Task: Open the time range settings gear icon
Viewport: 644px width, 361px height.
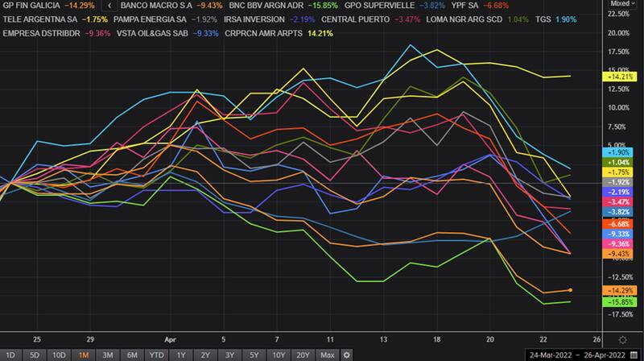Action: (x=346, y=355)
